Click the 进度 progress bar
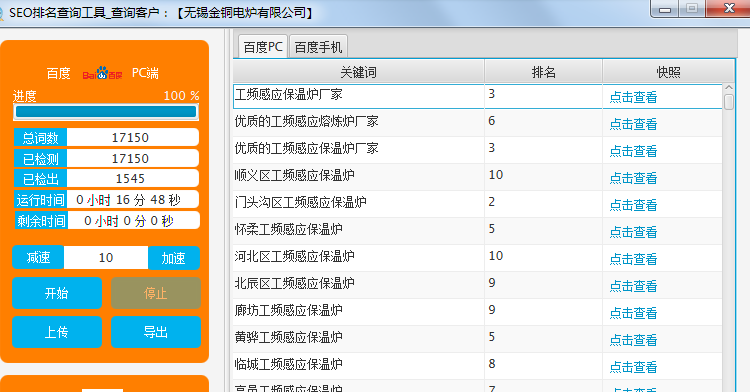This screenshot has height=392, width=750. point(106,112)
